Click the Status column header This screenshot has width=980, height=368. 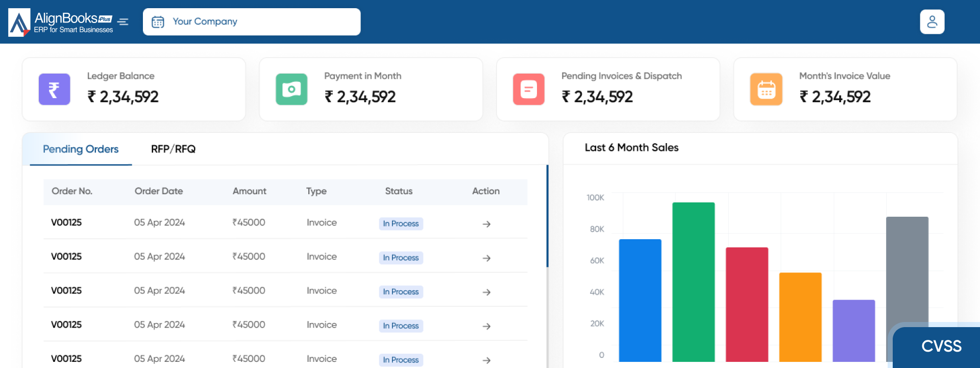tap(399, 191)
